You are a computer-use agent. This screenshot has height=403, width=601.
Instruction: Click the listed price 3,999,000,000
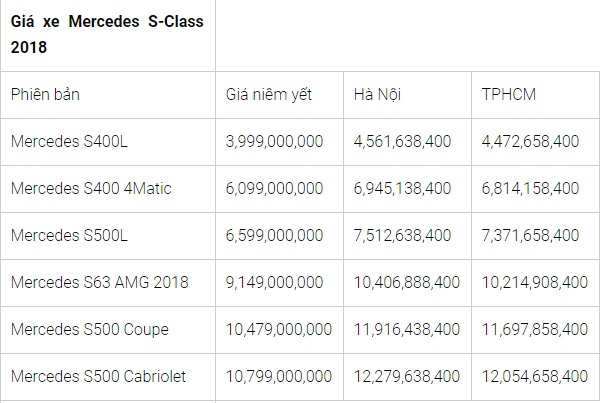[x=275, y=141]
